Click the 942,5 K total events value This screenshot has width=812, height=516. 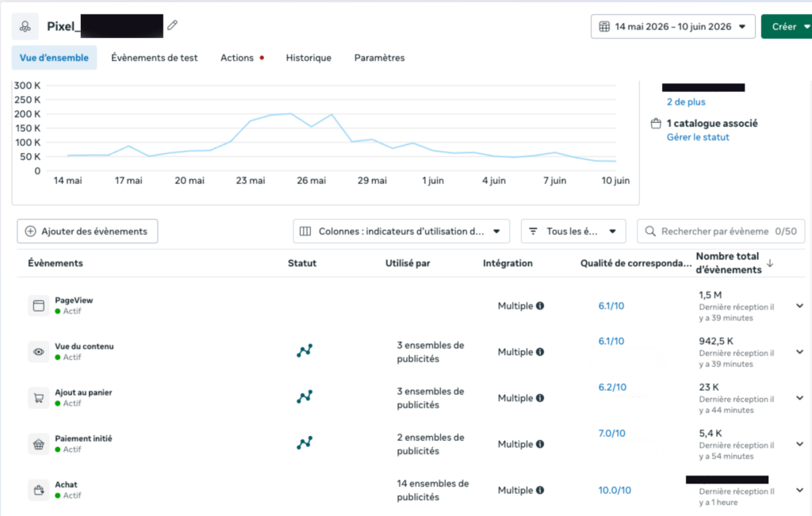click(716, 341)
